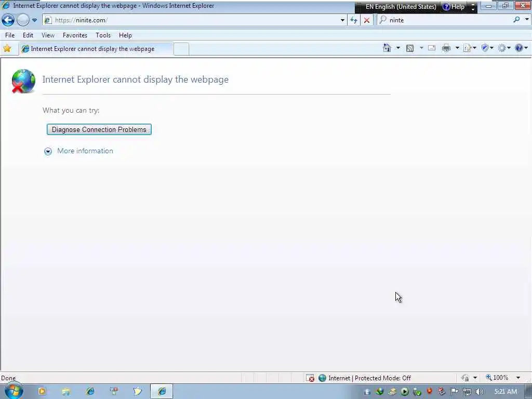Viewport: 532px width, 399px height.
Task: Click the Home house icon in command bar
Action: tap(387, 48)
